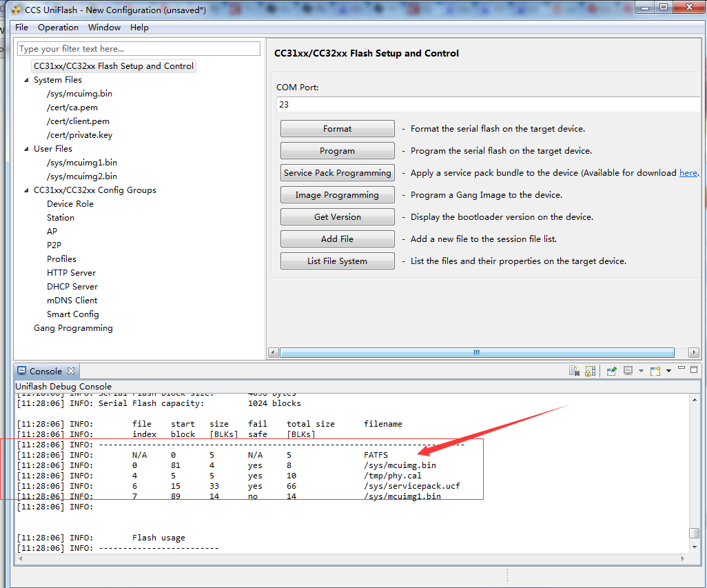Click /sys/servicepack.ucf in console output
The height and width of the screenshot is (588, 707).
pyautogui.click(x=411, y=486)
